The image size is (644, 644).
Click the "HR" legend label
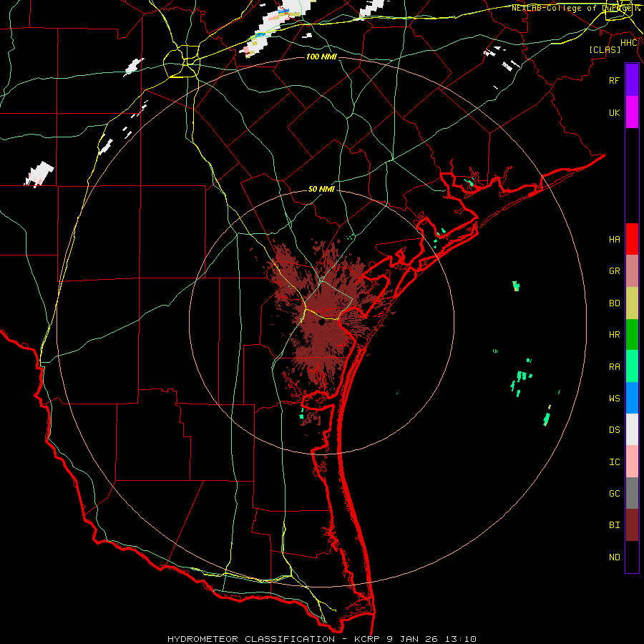[x=614, y=335]
